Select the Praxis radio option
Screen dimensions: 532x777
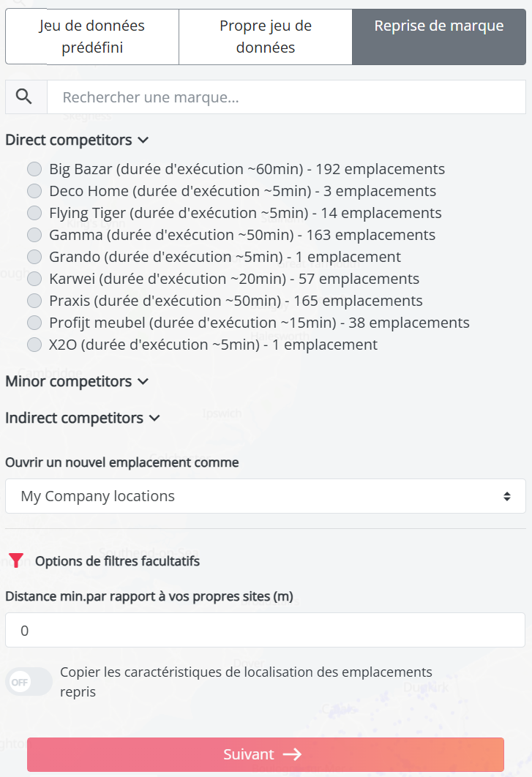tap(34, 301)
